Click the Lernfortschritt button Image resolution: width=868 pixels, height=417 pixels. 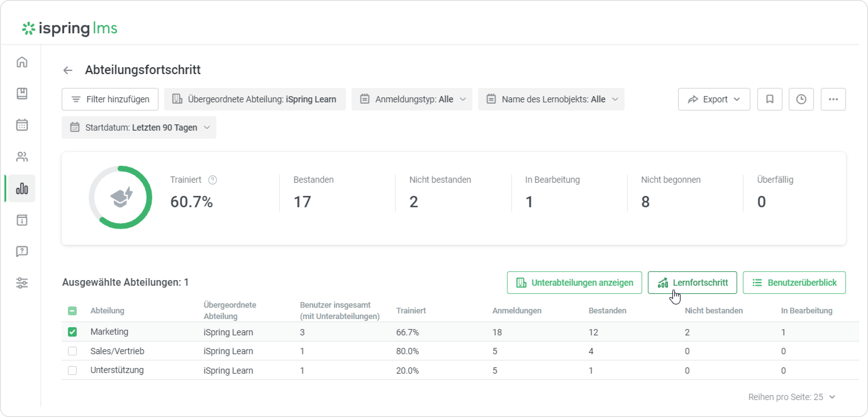(x=693, y=283)
